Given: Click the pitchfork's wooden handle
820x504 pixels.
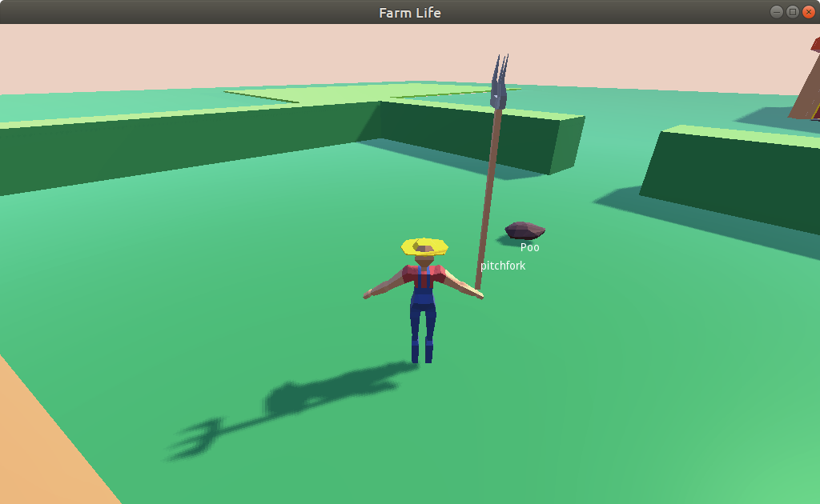Looking at the screenshot, I should (488, 200).
